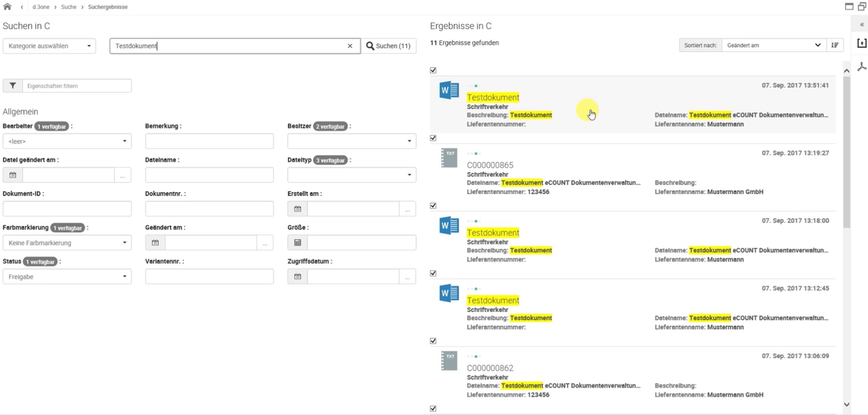The width and height of the screenshot is (868, 415).
Task: Open calendar picker for Geändert am
Action: (x=155, y=243)
